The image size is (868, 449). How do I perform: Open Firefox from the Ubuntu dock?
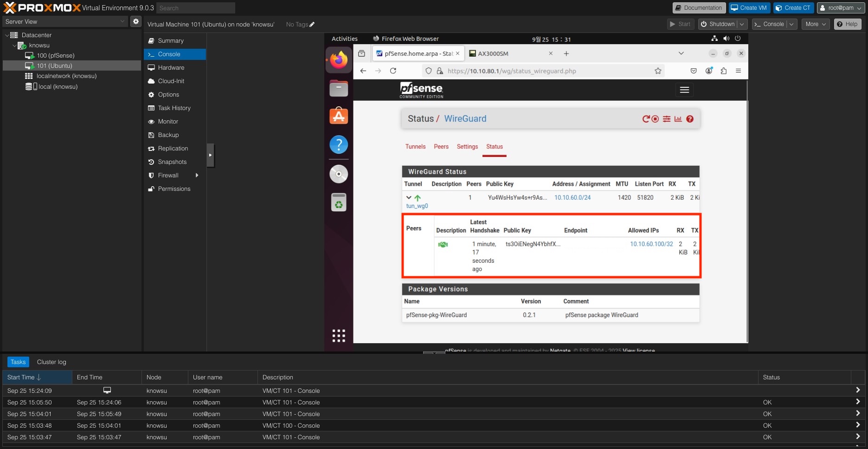[339, 59]
